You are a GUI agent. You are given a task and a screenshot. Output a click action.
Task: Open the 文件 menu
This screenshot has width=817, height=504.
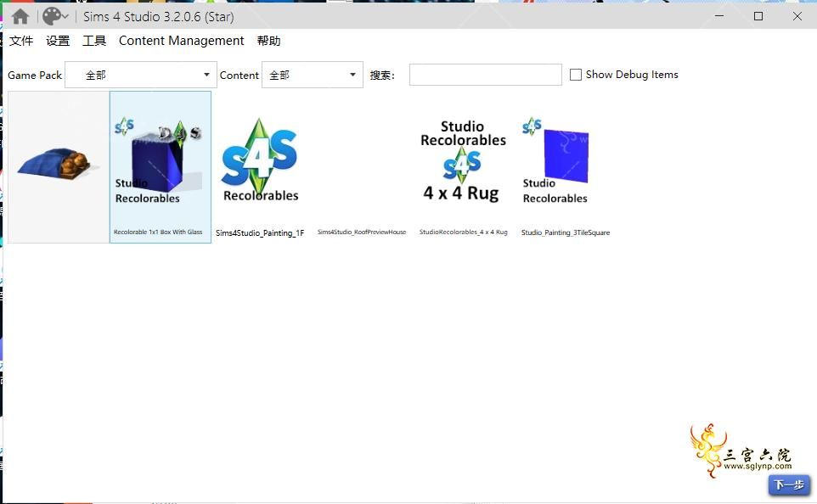21,41
